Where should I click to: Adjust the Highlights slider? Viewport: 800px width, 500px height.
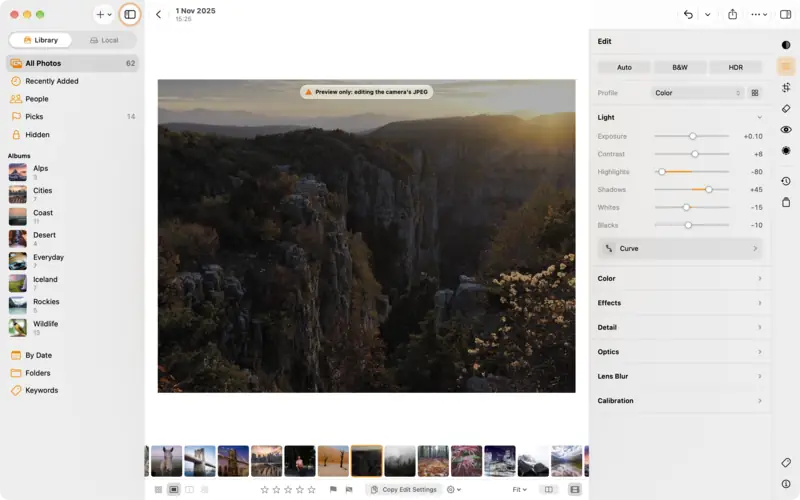[692, 172]
